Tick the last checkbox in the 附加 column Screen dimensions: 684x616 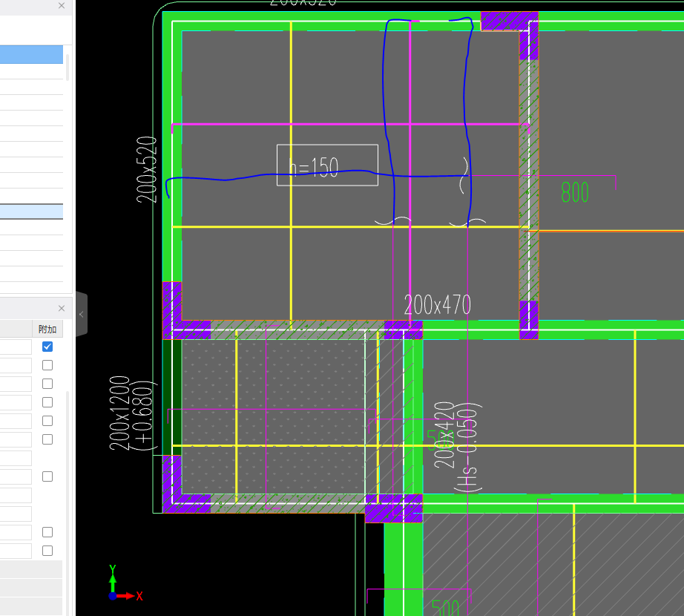click(47, 551)
